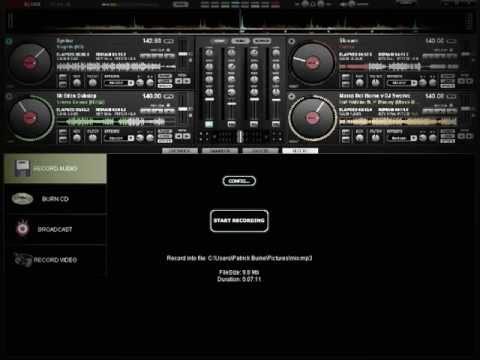
Task: Open the effects dropdown on bottom-right deck
Action: [402, 138]
